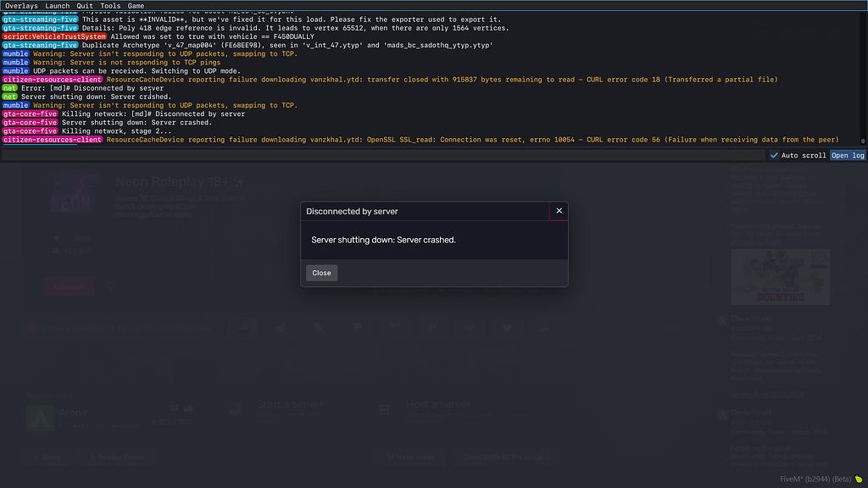Click the V-shaped tile in the game mode row
The width and height of the screenshot is (868, 488).
pos(507,328)
